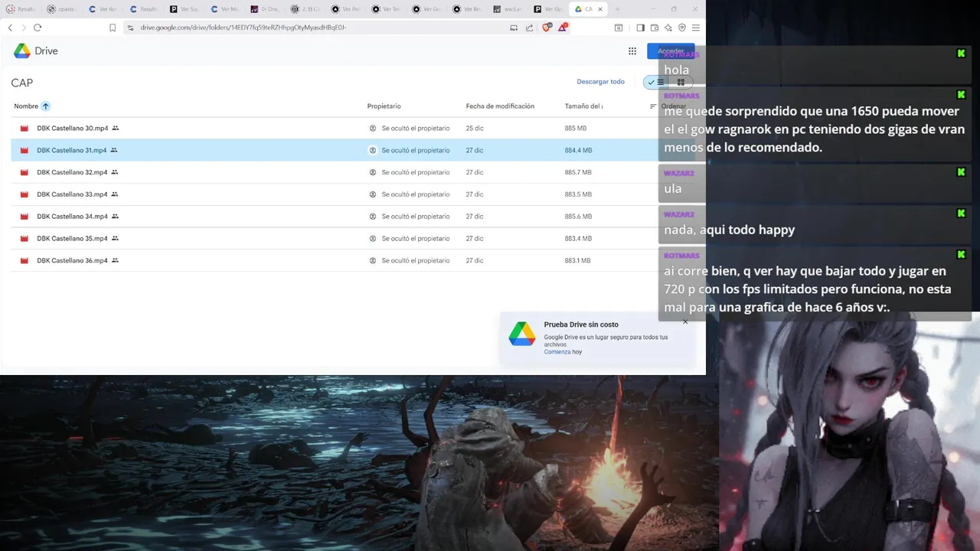980x551 pixels.
Task: Switch to the Ver Ro tab
Action: pos(103,9)
